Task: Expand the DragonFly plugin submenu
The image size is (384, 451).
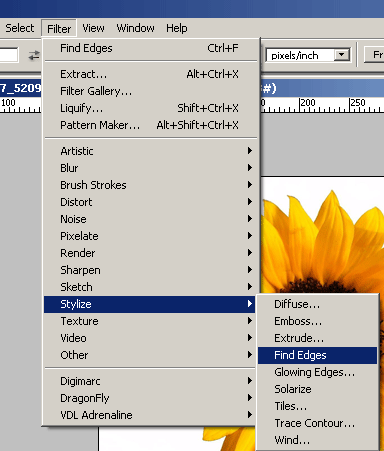Action: click(149, 398)
